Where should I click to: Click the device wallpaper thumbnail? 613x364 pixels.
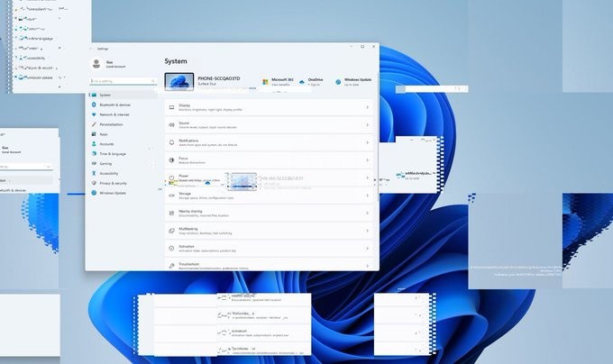pos(178,81)
